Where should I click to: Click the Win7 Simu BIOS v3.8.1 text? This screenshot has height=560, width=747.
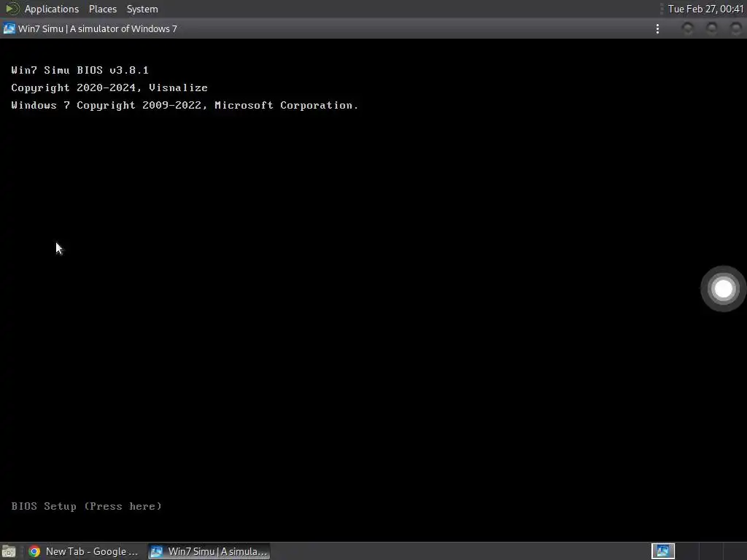pyautogui.click(x=80, y=71)
